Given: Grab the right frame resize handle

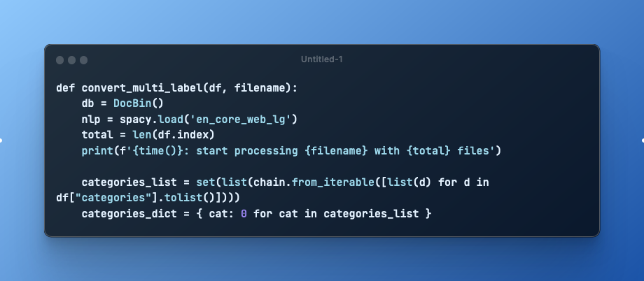Looking at the screenshot, I should pyautogui.click(x=642, y=140).
